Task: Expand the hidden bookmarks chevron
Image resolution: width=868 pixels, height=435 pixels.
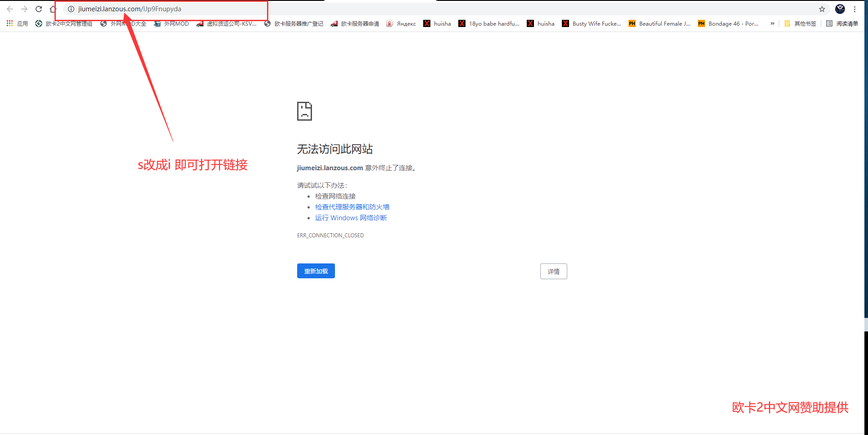Action: [x=773, y=23]
